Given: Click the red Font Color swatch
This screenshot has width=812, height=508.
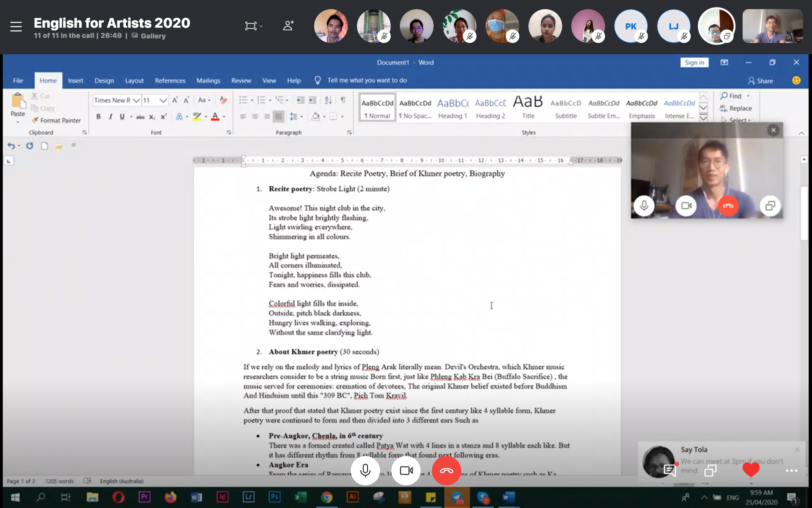Looking at the screenshot, I should 215,117.
